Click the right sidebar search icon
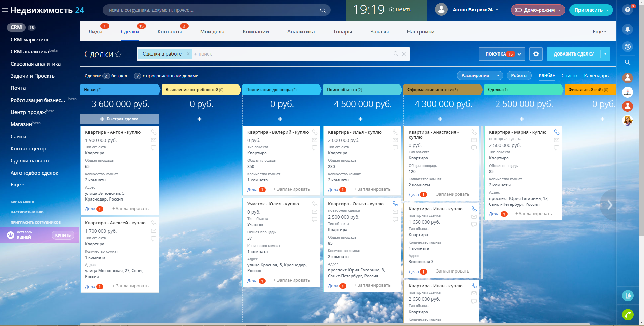Screen dimensions: 644x326 (628, 62)
